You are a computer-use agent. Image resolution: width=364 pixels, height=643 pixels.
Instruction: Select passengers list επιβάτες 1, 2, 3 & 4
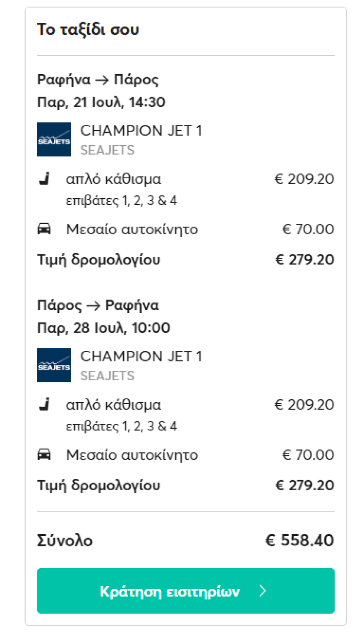[x=116, y=200]
